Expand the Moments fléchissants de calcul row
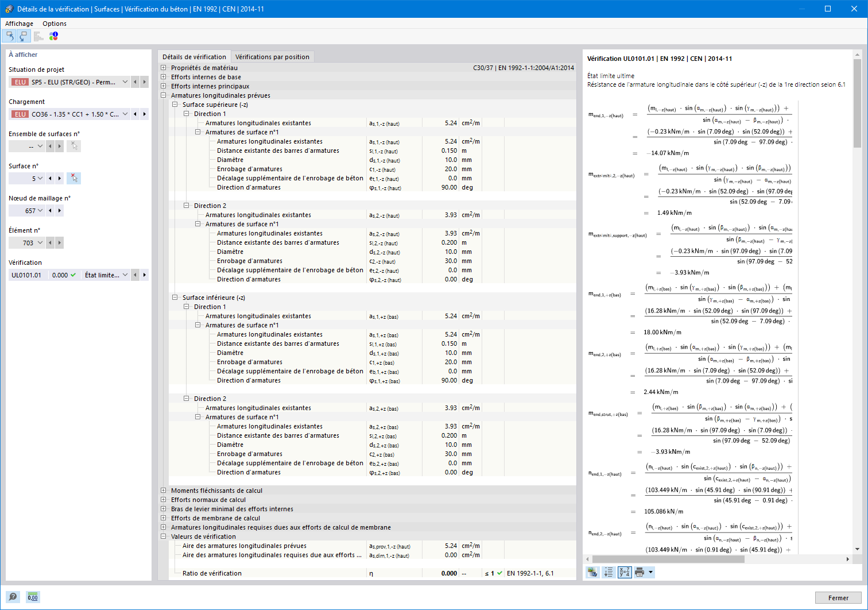868x610 pixels. [x=164, y=491]
